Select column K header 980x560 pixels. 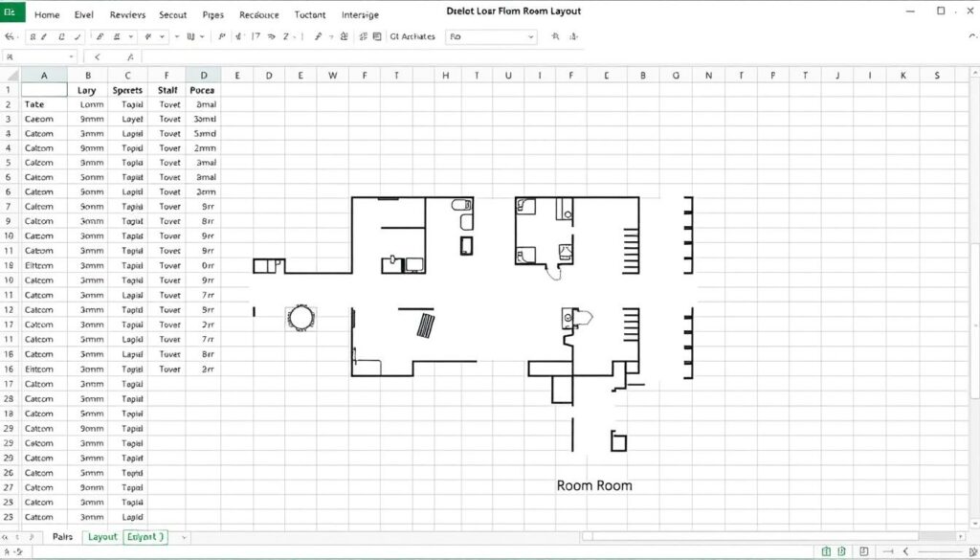903,75
